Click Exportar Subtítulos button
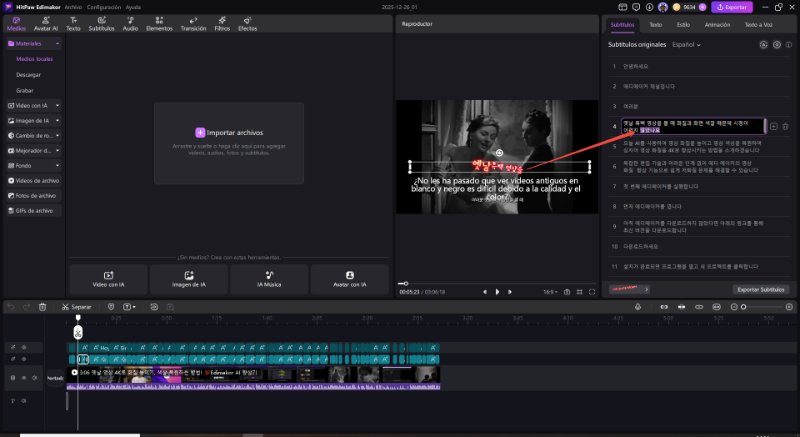 (x=761, y=290)
